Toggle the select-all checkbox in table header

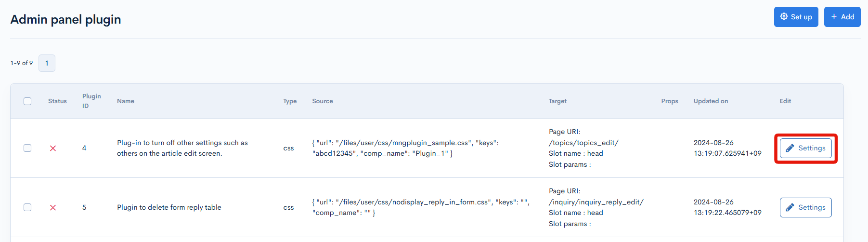pyautogui.click(x=27, y=101)
